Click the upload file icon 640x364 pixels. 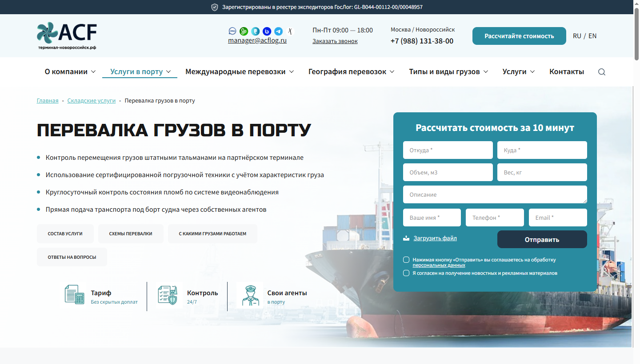(406, 238)
